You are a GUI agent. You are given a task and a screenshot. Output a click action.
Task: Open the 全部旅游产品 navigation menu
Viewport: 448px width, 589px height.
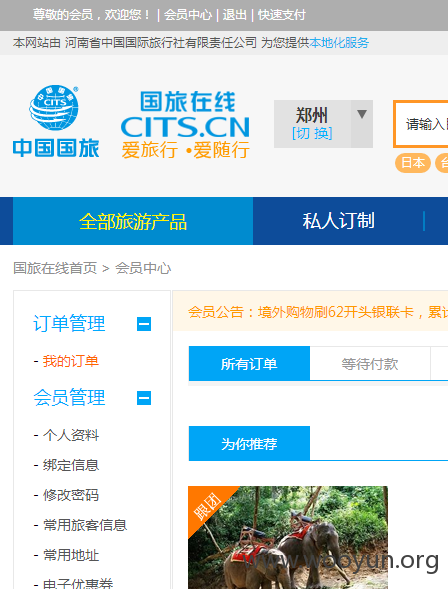(133, 221)
